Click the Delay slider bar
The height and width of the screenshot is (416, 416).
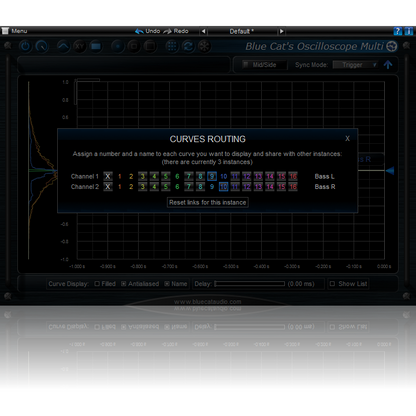(249, 284)
